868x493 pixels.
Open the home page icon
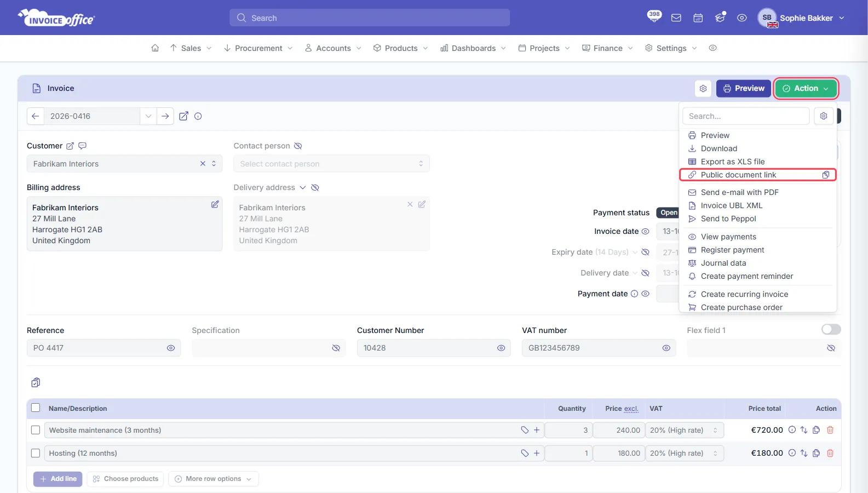click(155, 48)
